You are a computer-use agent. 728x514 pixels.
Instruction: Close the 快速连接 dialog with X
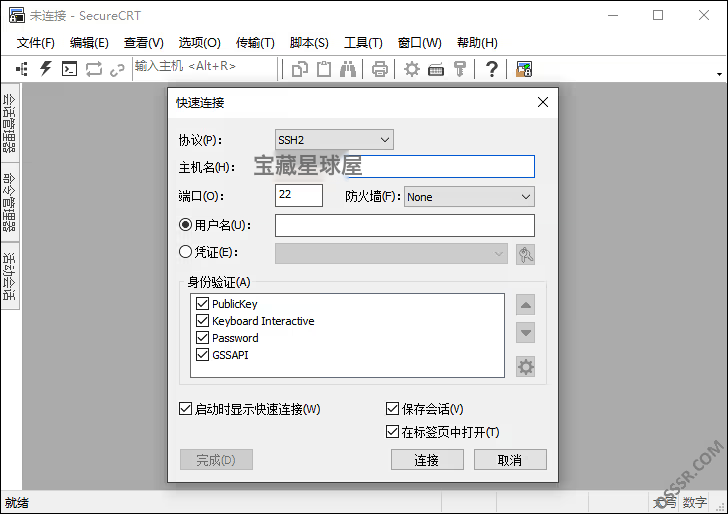click(543, 102)
